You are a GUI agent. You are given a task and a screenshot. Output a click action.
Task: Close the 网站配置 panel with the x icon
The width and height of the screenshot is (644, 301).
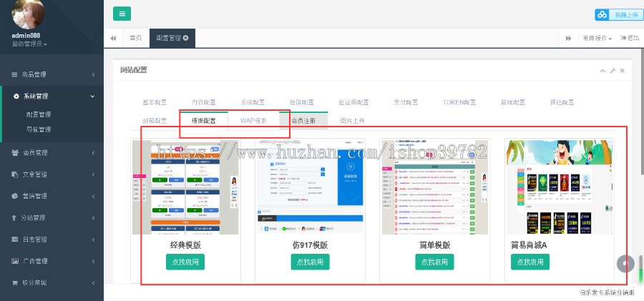623,71
